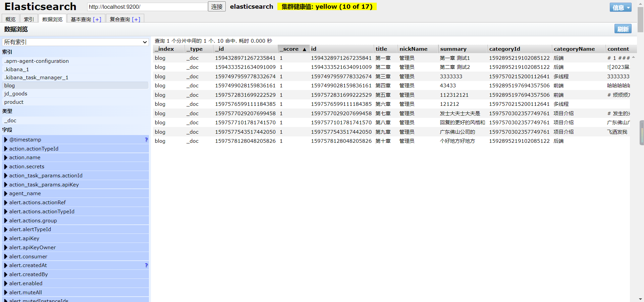Screen dimensions: 644x302
Task: Click the _score sort arrow icon
Action: pos(305,49)
